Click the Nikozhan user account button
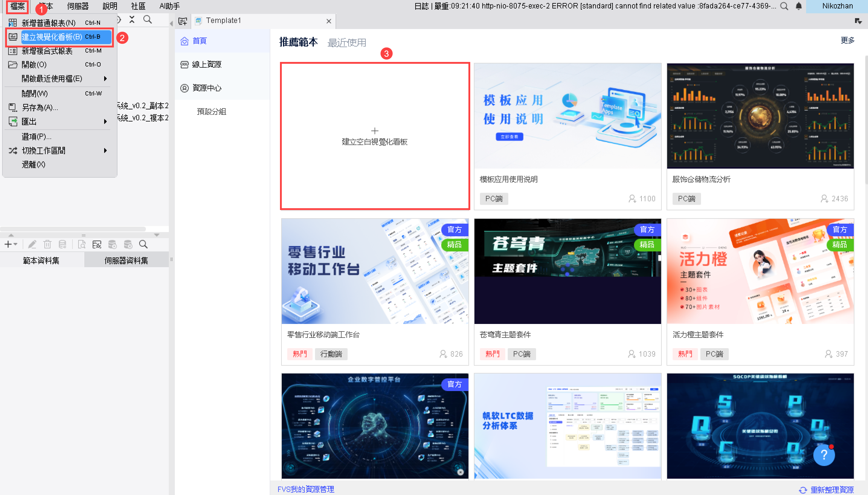This screenshot has height=495, width=868. pos(837,6)
